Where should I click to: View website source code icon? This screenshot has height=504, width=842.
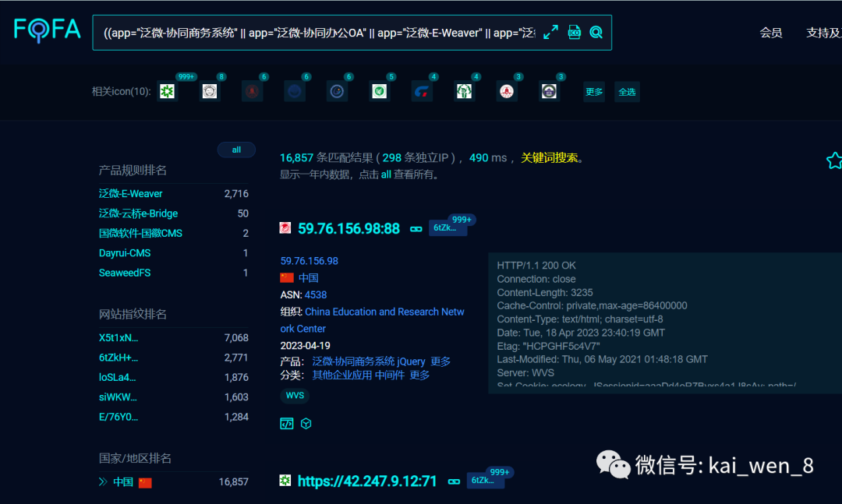coord(287,424)
